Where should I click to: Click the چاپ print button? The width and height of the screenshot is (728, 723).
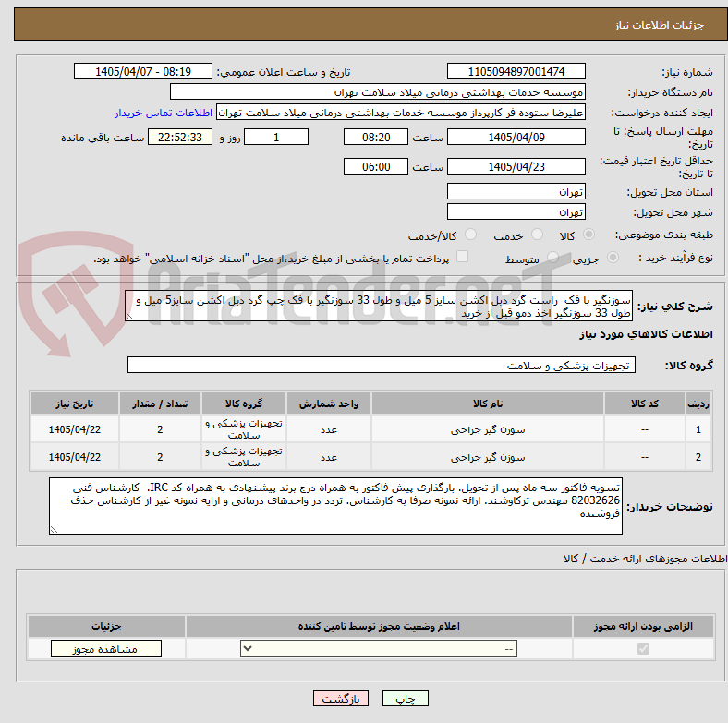pyautogui.click(x=405, y=698)
